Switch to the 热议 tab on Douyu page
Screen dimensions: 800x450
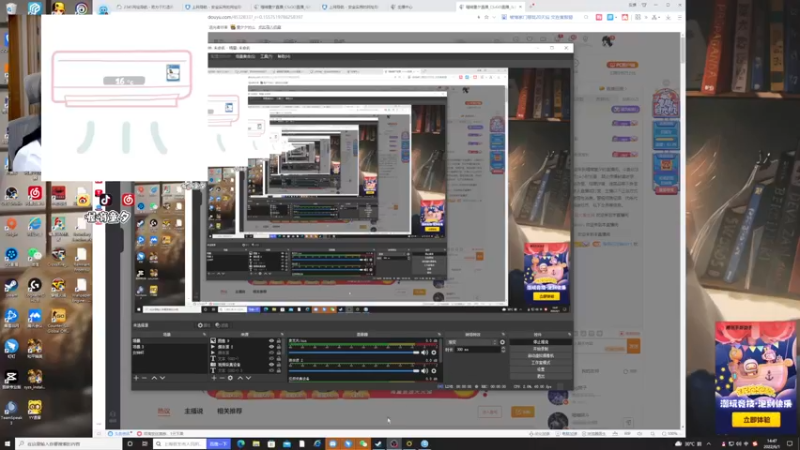(163, 411)
